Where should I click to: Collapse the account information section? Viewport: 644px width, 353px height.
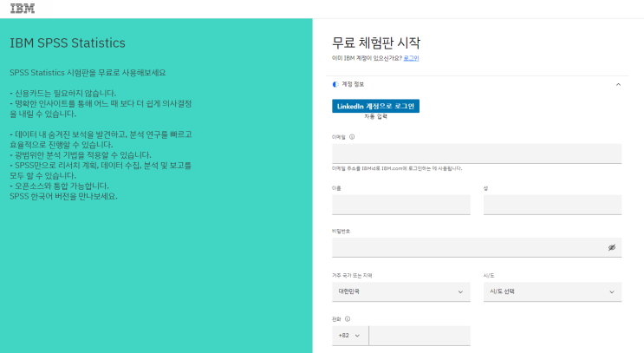click(618, 84)
